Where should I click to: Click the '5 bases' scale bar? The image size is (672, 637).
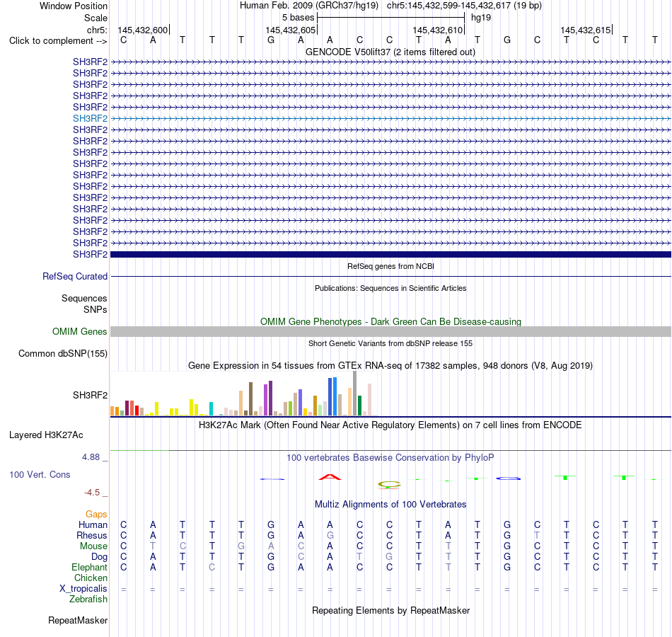[390, 18]
